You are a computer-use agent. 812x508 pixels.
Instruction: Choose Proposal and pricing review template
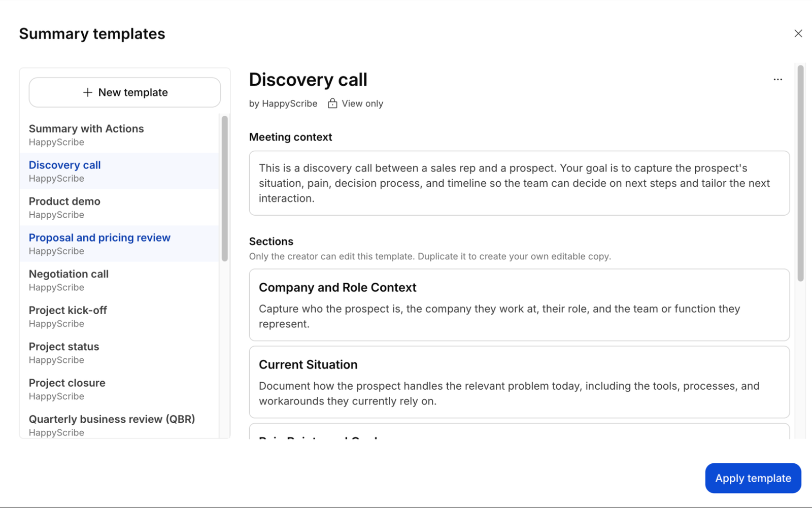pyautogui.click(x=120, y=244)
